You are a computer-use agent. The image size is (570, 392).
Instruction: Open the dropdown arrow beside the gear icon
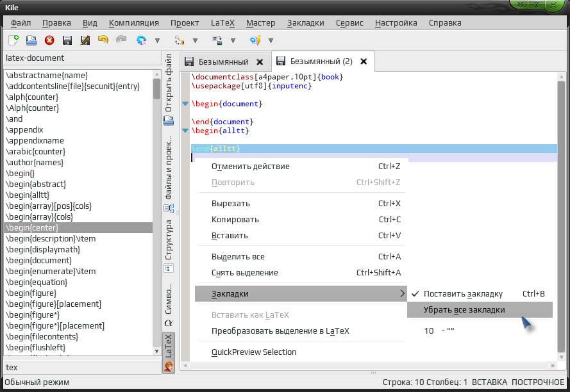(x=157, y=41)
